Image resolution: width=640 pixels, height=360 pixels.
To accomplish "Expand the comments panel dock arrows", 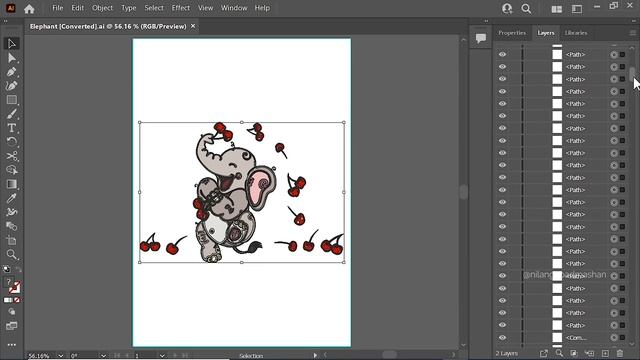I will click(486, 21).
